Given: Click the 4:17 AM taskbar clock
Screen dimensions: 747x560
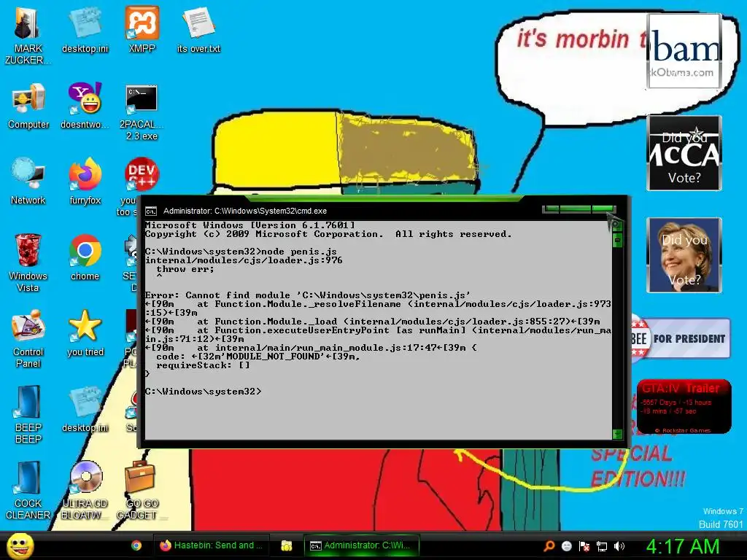Looking at the screenshot, I should click(682, 546).
